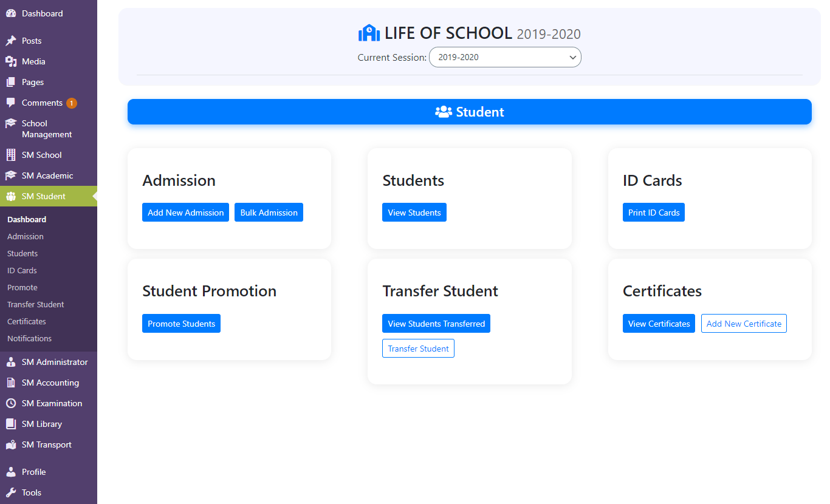
Task: Open the Current Session dropdown
Action: pyautogui.click(x=505, y=57)
